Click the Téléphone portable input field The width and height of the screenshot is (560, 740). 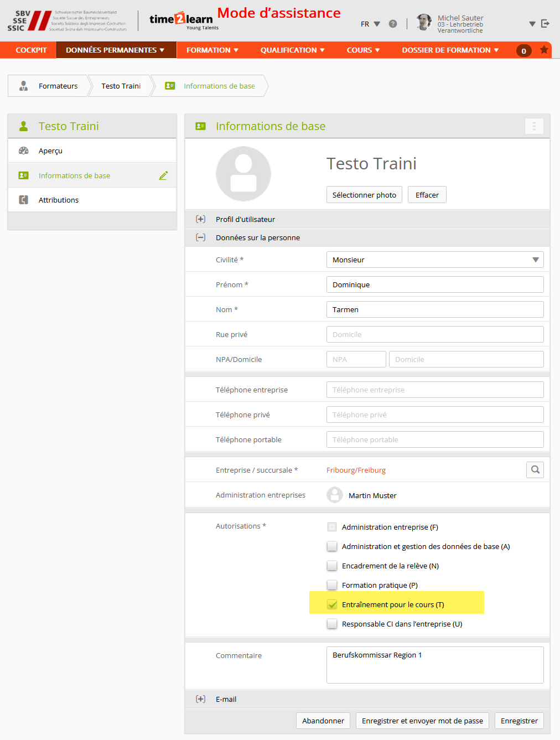tap(435, 439)
